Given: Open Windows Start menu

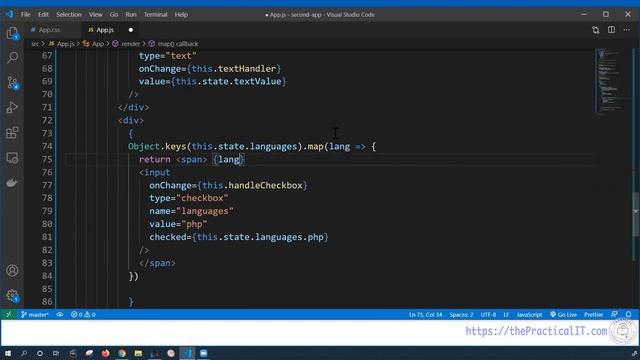Looking at the screenshot, I should point(8,353).
